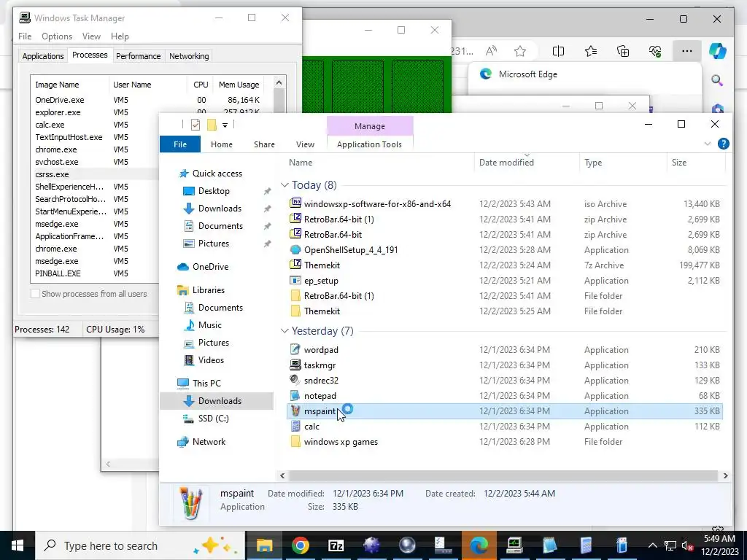Sort files by Size column header
This screenshot has height=560, width=747.
(x=695, y=163)
